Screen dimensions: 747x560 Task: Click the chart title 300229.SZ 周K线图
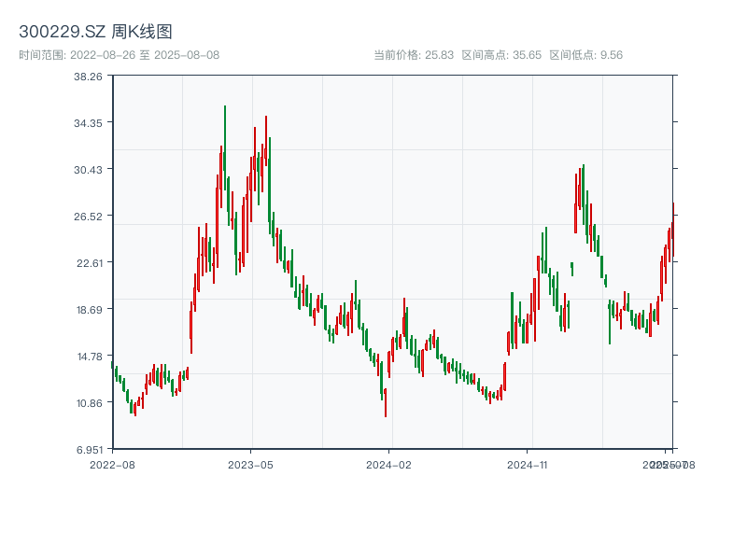pos(95,32)
